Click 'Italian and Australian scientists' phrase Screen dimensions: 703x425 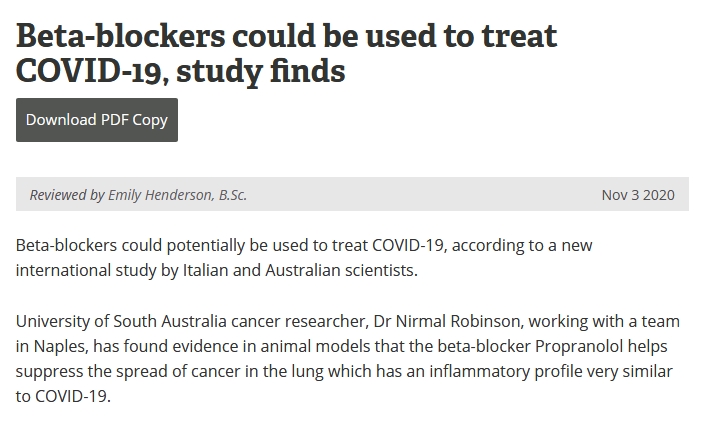[x=300, y=270]
